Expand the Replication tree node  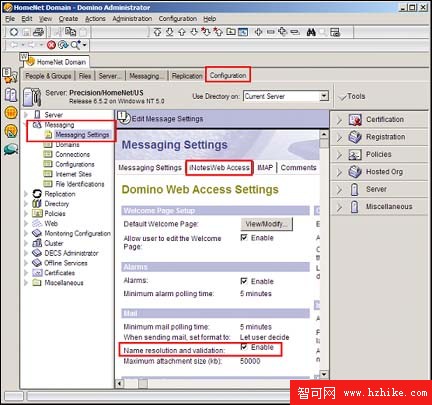coord(26,194)
